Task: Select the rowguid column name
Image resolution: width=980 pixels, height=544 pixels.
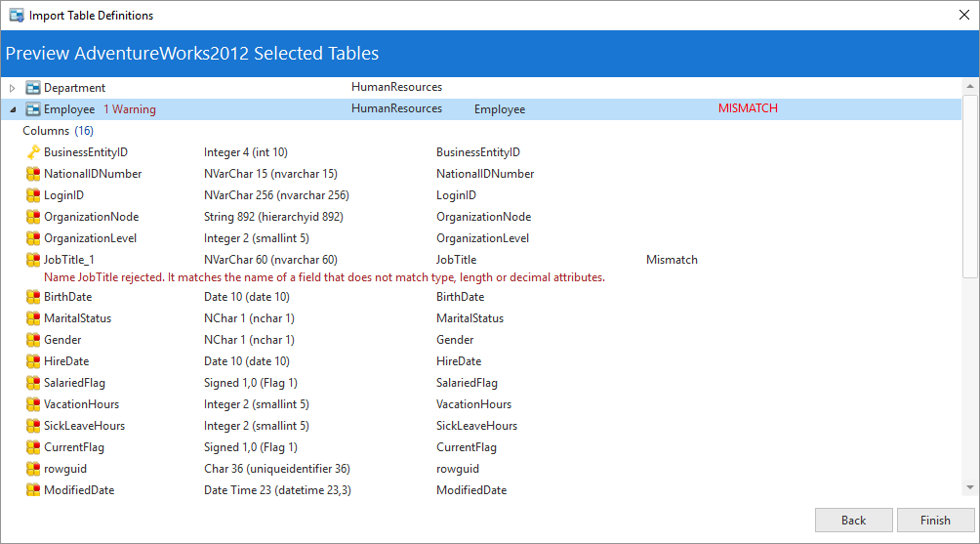Action: [x=65, y=469]
